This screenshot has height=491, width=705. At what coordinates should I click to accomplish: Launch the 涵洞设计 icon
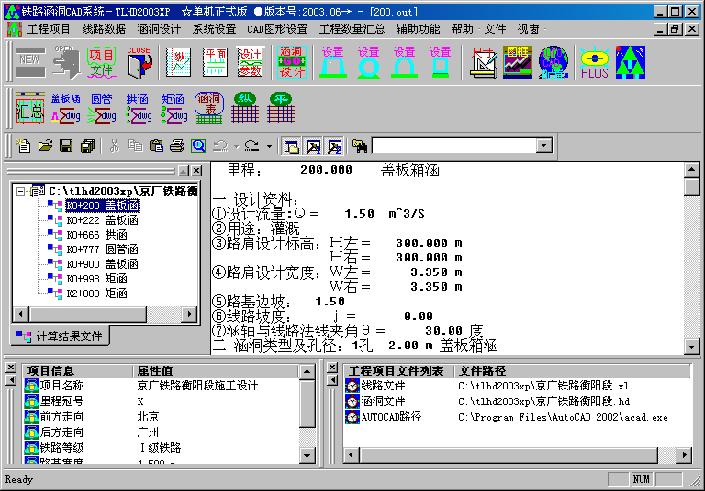pyautogui.click(x=292, y=62)
